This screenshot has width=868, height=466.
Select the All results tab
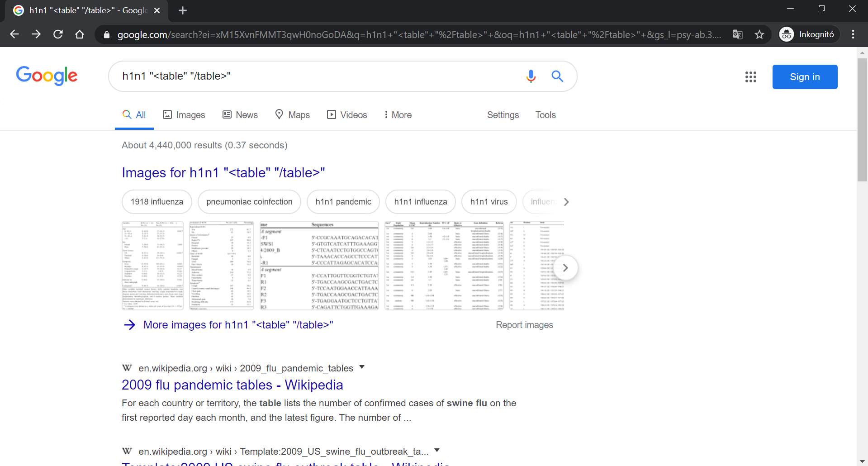tap(134, 115)
